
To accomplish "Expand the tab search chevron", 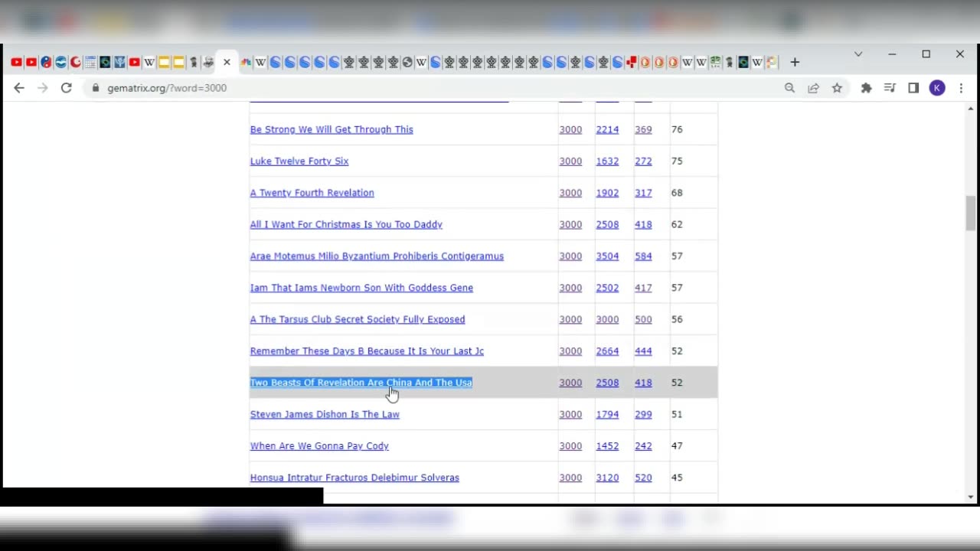I will coord(858,54).
